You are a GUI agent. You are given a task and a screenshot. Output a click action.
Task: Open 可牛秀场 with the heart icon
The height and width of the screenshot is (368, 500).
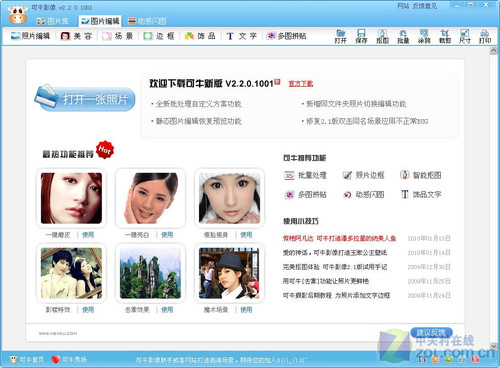(x=69, y=360)
